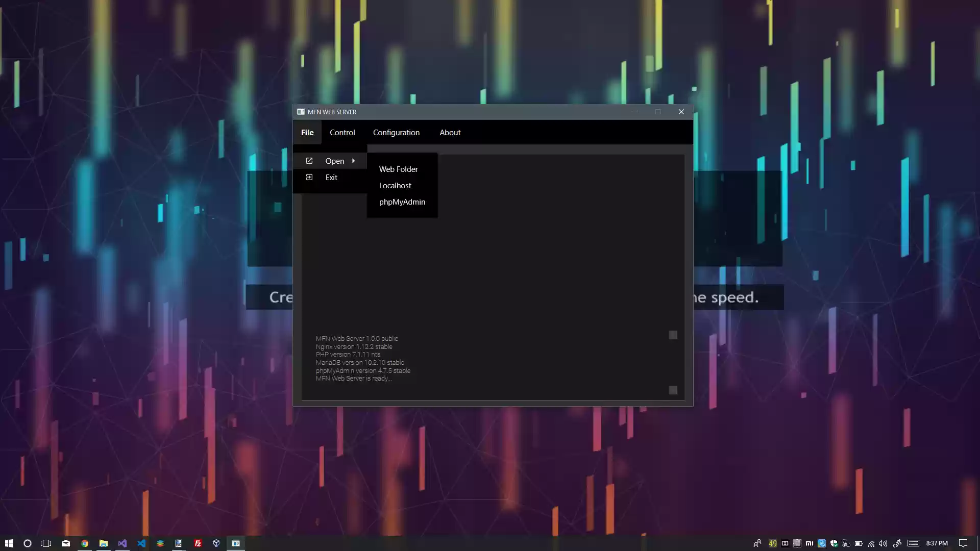Image resolution: width=980 pixels, height=551 pixels.
Task: Click MFN Web Server title bar icon
Action: (x=301, y=112)
